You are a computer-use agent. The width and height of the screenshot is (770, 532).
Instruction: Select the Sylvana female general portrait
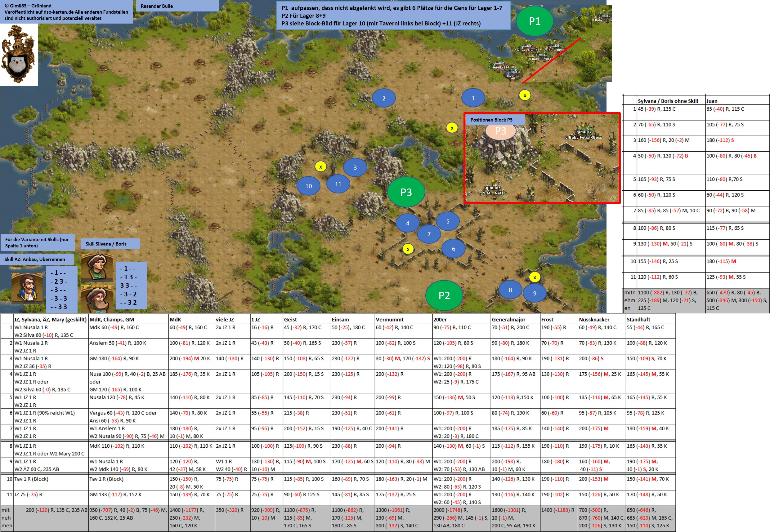tap(97, 268)
